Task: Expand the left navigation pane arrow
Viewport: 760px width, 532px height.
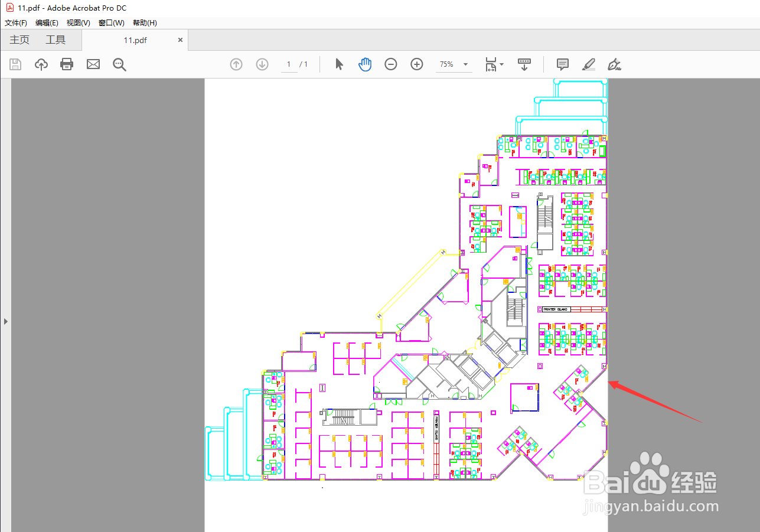Action: pyautogui.click(x=5, y=322)
